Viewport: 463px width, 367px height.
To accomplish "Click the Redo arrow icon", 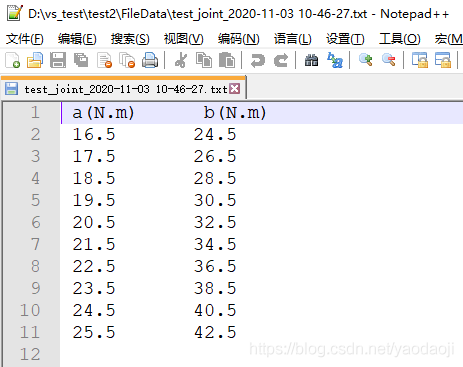I will point(281,60).
